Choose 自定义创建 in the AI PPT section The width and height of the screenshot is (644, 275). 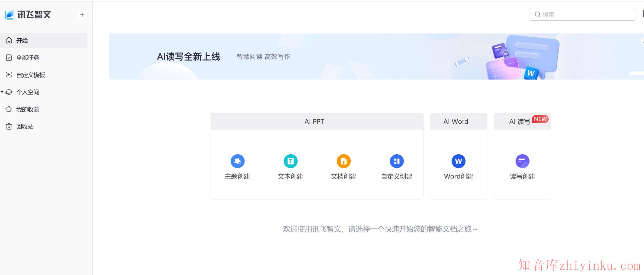pyautogui.click(x=396, y=161)
